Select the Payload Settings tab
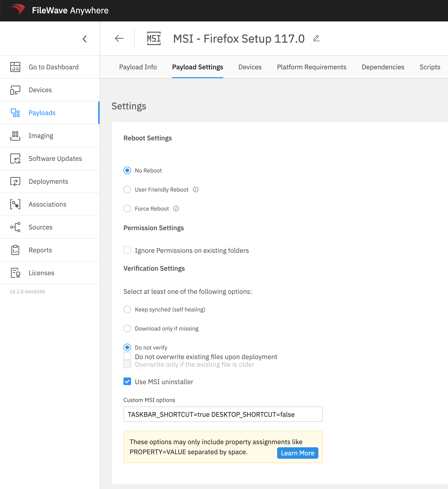Viewport: 448px width, 489px height. tap(198, 67)
